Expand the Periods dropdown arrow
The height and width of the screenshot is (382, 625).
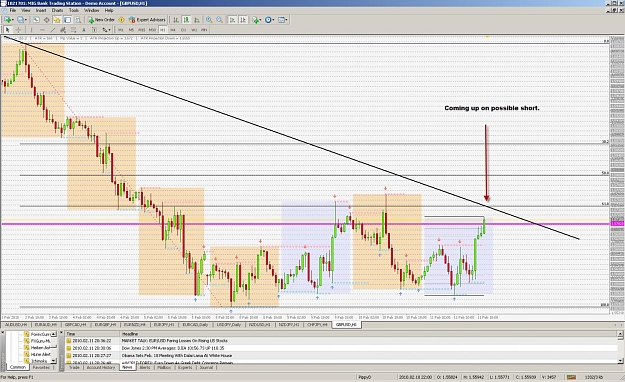[273, 20]
